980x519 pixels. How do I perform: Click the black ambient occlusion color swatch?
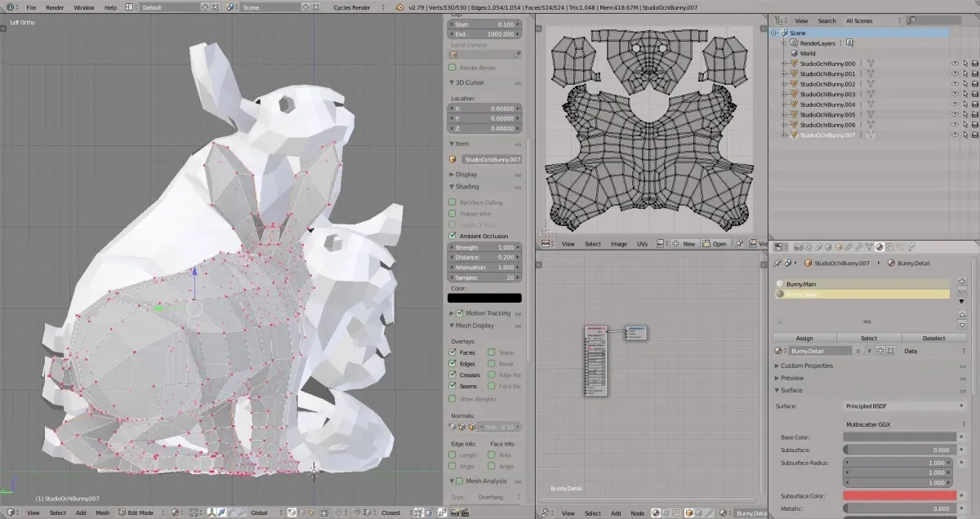484,299
